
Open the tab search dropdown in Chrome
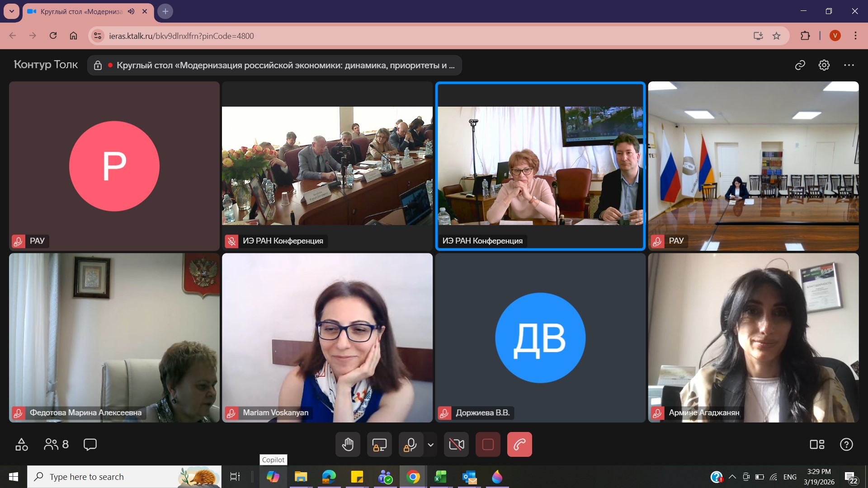(x=11, y=11)
